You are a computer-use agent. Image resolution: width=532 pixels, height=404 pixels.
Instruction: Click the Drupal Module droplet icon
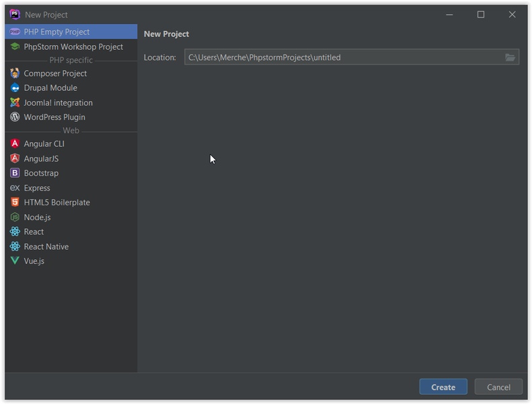click(15, 88)
